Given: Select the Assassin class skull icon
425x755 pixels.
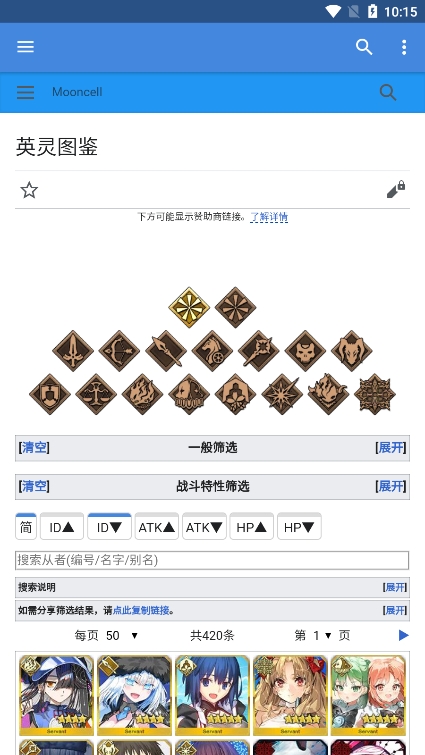Looking at the screenshot, I should coord(305,351).
